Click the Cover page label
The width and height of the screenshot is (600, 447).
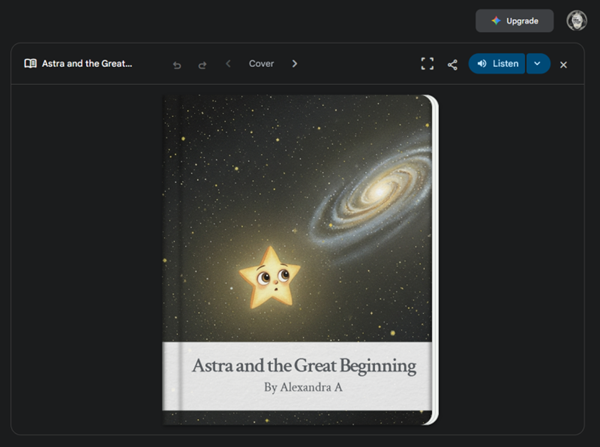coord(261,64)
